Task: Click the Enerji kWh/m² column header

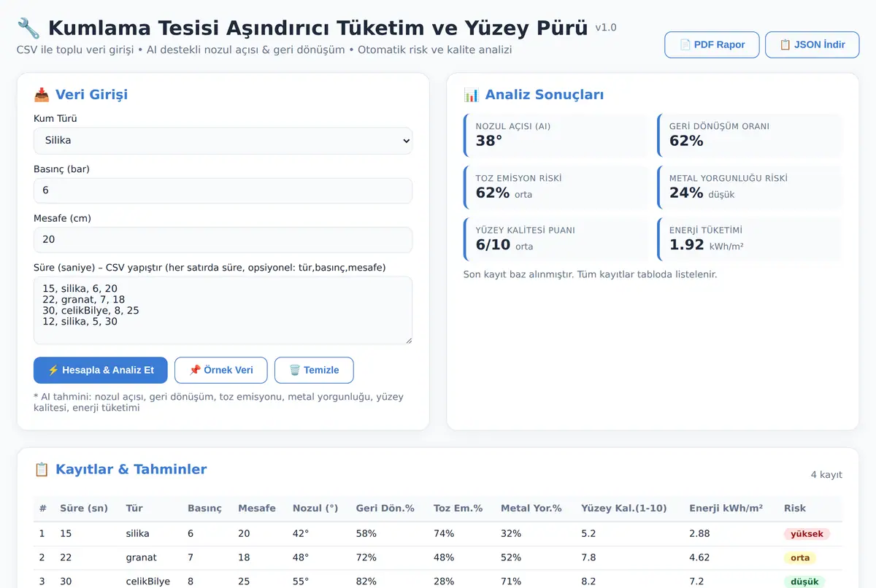Action: click(x=726, y=508)
